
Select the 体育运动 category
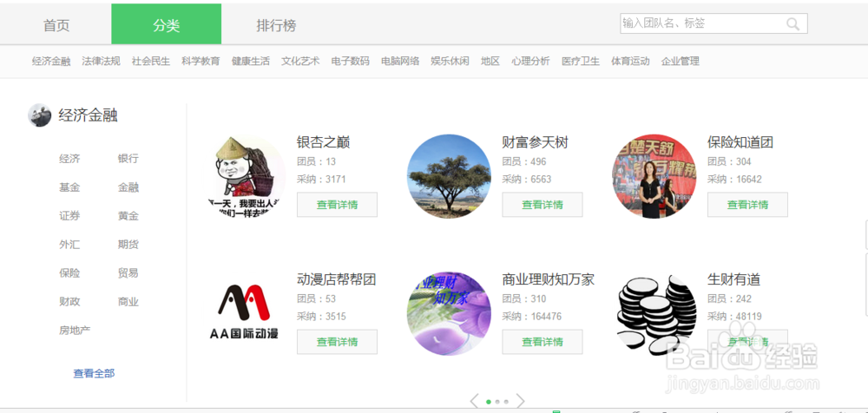pyautogui.click(x=630, y=62)
